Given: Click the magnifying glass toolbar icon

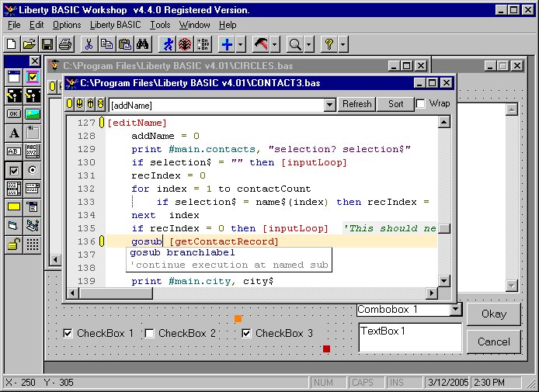Looking at the screenshot, I should coord(295,44).
